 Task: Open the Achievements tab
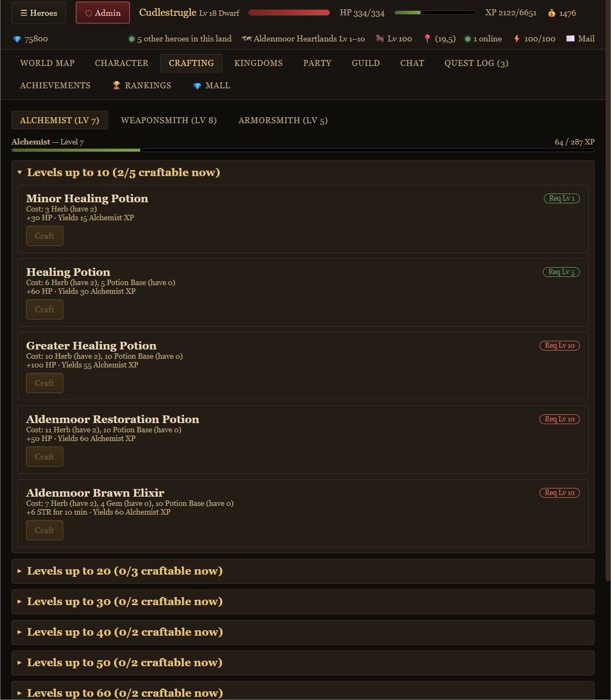(x=55, y=86)
